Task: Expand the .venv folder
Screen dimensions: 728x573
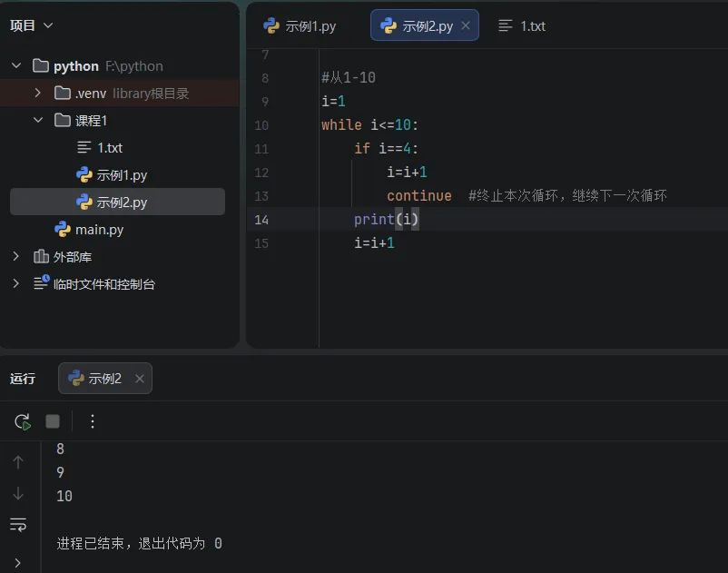Action: click(x=37, y=93)
